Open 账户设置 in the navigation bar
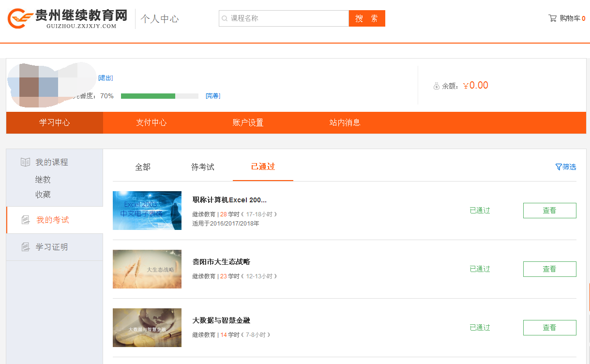590x364 pixels. [x=248, y=122]
